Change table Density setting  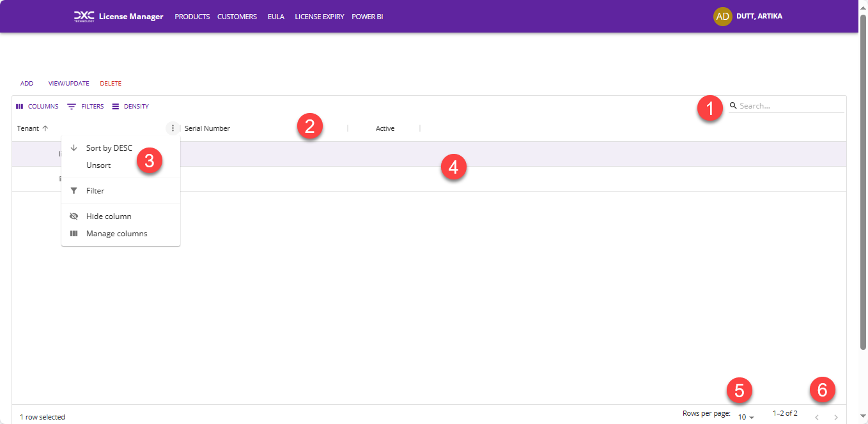click(x=130, y=107)
